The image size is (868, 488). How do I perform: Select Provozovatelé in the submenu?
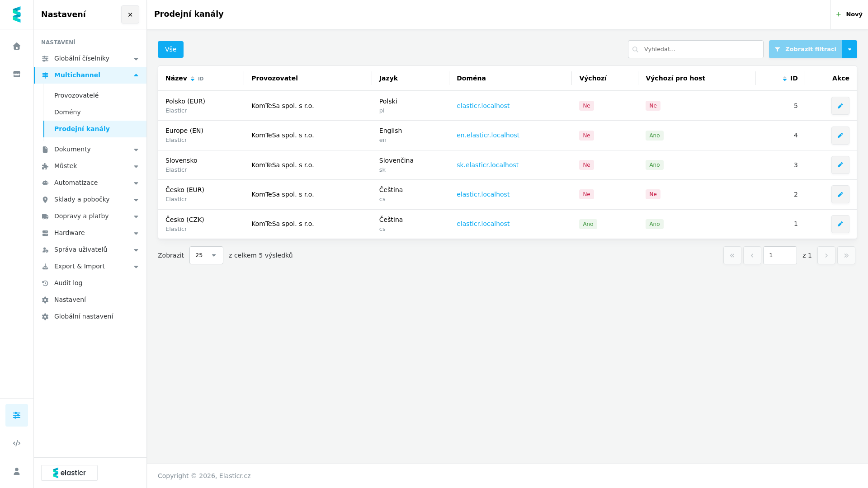(x=76, y=95)
